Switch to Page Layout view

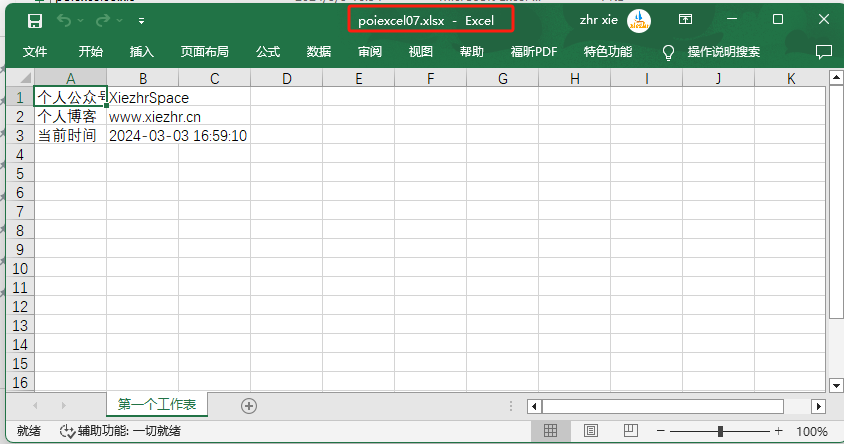590,431
